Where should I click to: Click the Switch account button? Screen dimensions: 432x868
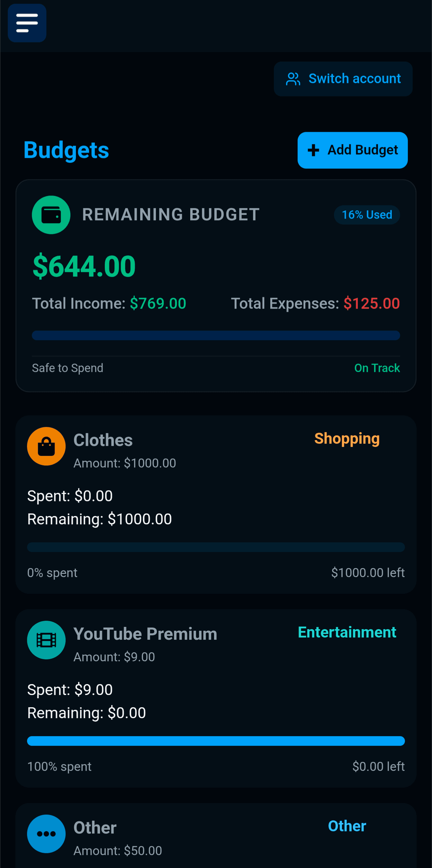343,79
